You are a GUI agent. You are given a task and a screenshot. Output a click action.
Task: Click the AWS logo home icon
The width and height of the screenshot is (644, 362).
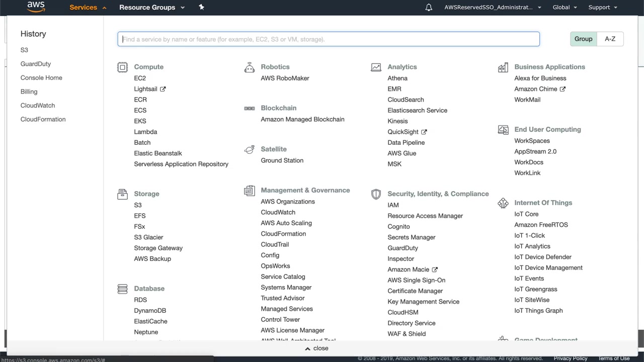coord(36,7)
